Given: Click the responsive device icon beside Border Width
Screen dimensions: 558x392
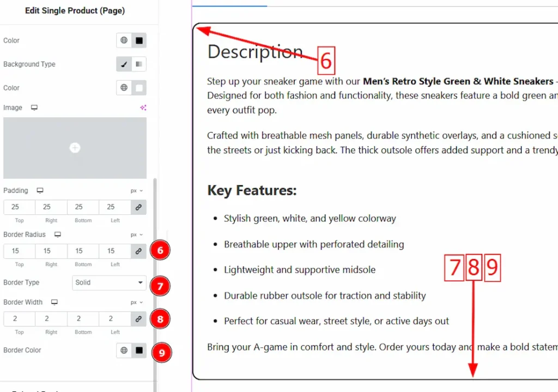Looking at the screenshot, I should pos(54,302).
